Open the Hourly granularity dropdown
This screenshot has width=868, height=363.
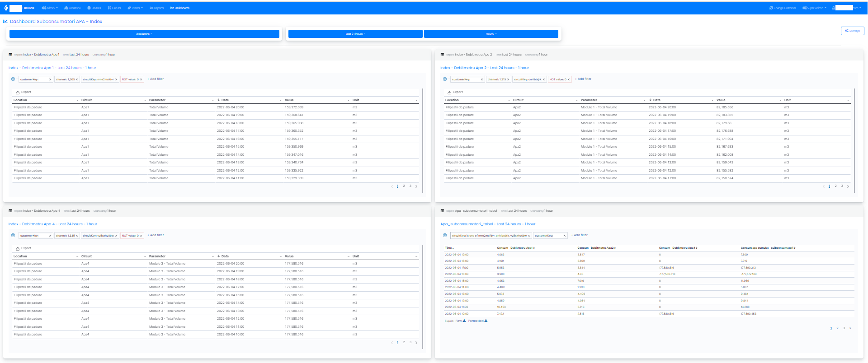pyautogui.click(x=491, y=34)
